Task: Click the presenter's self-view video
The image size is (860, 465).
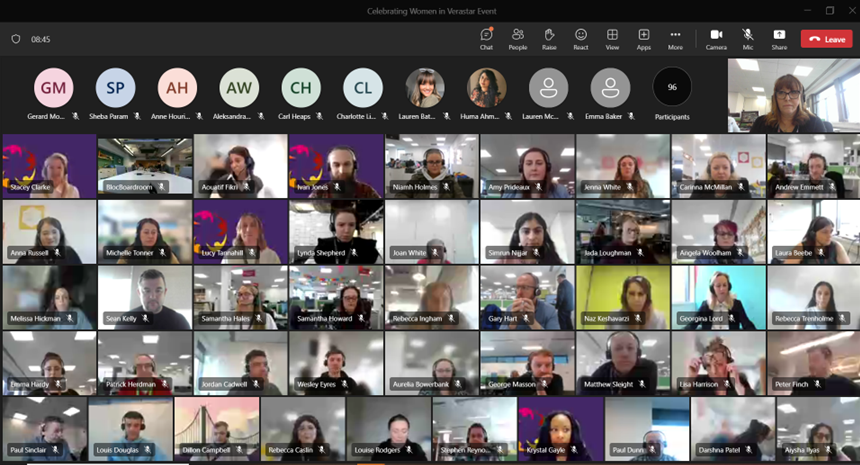Action: click(794, 95)
